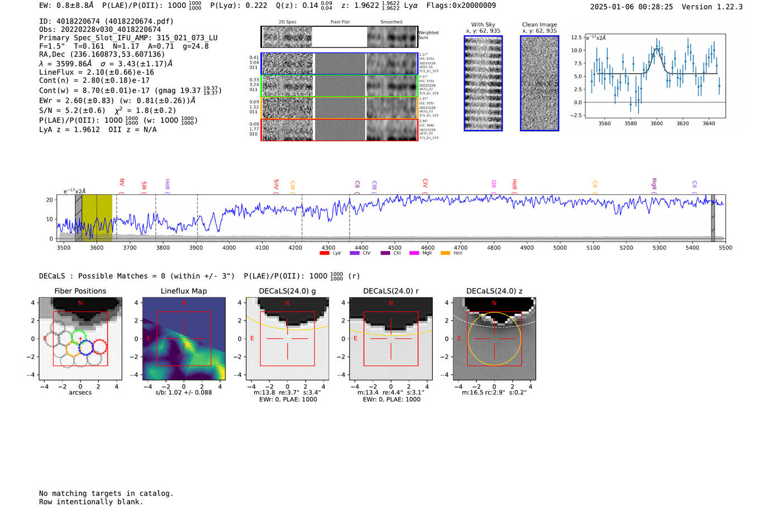Click the m:13.4 re:4.4" s:3.1" caption
This screenshot has width=782, height=532.
(391, 392)
